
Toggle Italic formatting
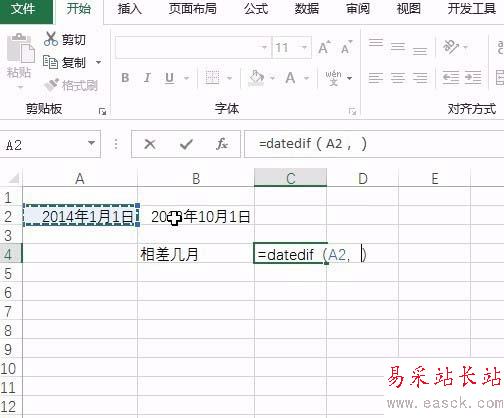coord(147,78)
